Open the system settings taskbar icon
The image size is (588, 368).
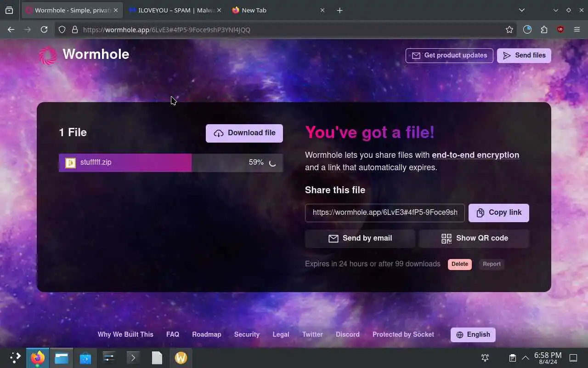pyautogui.click(x=109, y=358)
